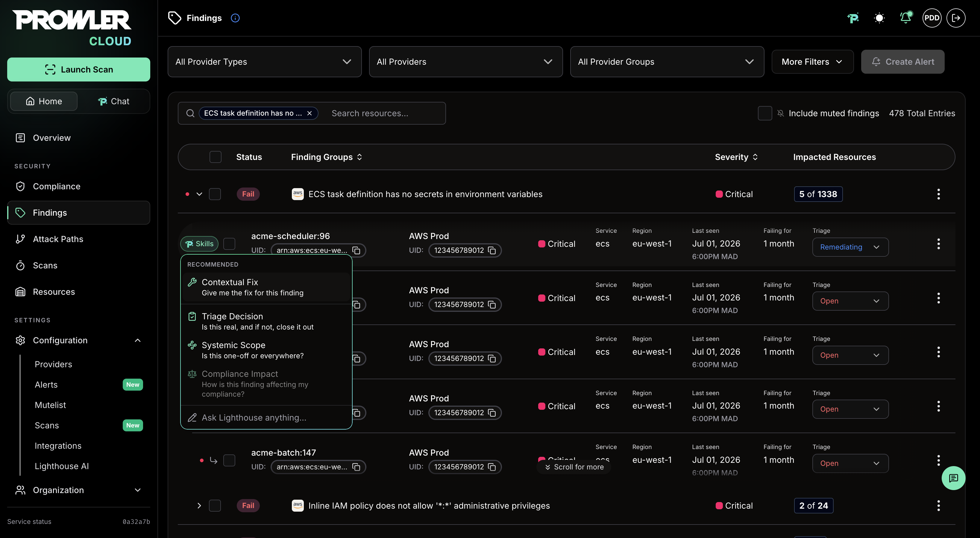980x538 pixels.
Task: Open the notifications bell icon
Action: pyautogui.click(x=905, y=18)
